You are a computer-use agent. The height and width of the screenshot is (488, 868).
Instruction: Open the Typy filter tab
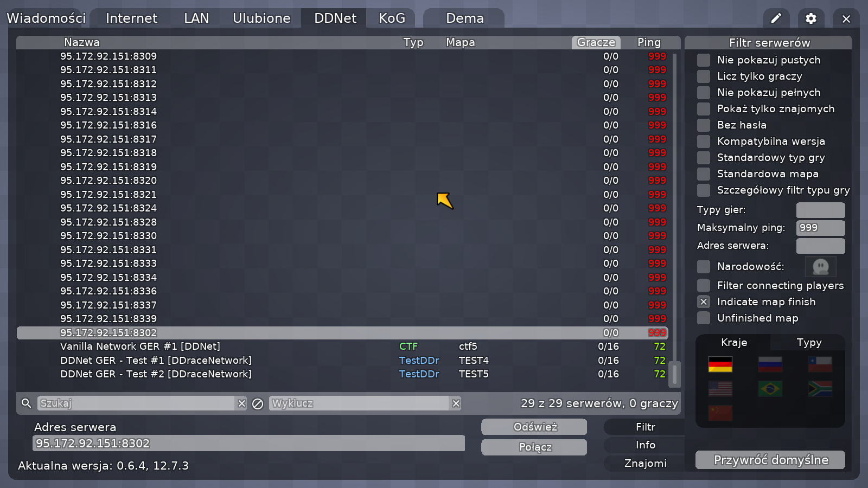(808, 343)
